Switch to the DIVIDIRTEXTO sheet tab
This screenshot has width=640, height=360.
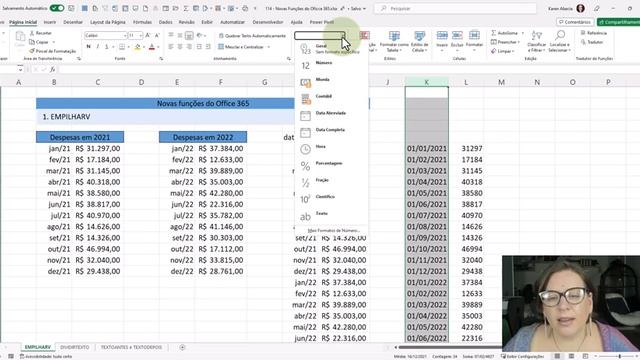pyautogui.click(x=75, y=347)
